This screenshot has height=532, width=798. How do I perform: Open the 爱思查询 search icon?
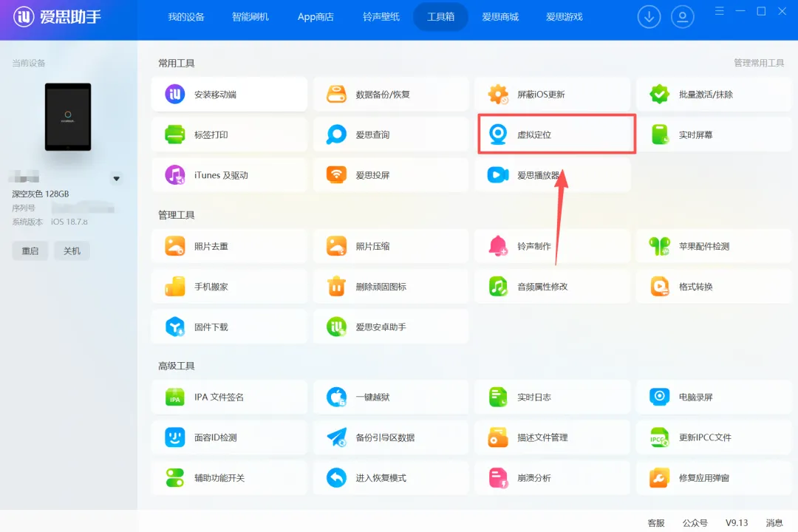[x=336, y=134]
